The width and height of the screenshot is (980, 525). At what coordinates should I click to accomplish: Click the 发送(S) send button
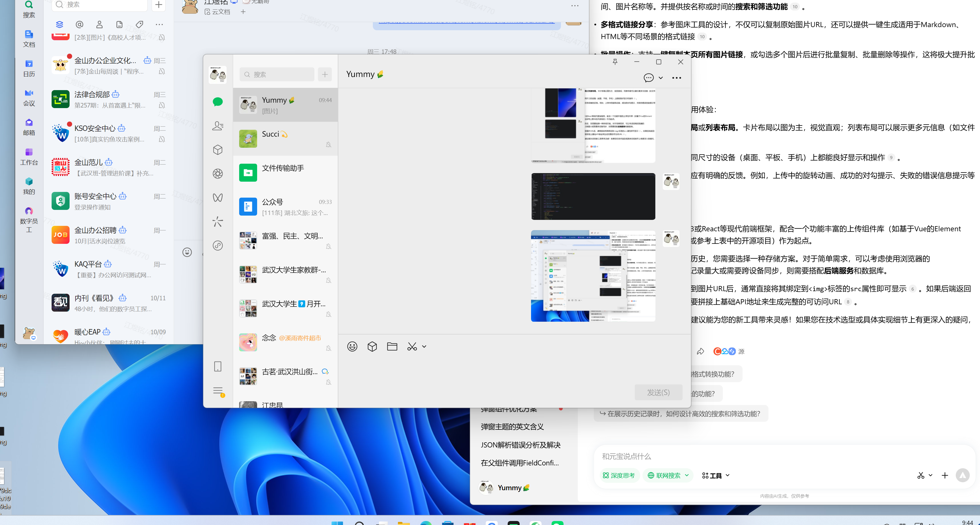click(x=658, y=392)
